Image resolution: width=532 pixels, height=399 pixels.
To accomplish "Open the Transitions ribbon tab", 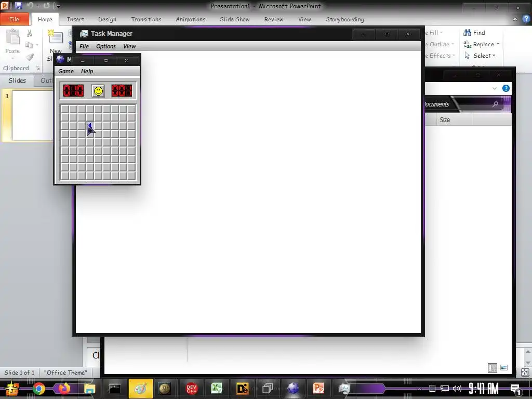I will pos(146,19).
